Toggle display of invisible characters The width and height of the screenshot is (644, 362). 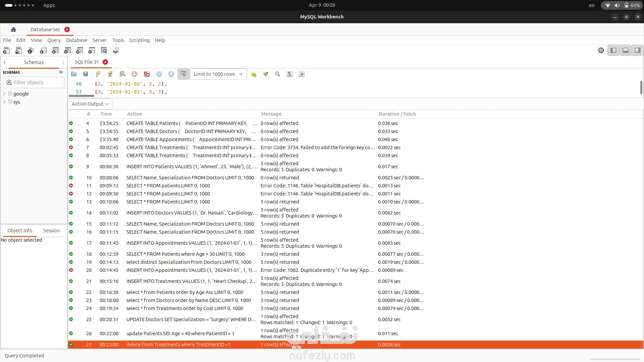(289, 74)
